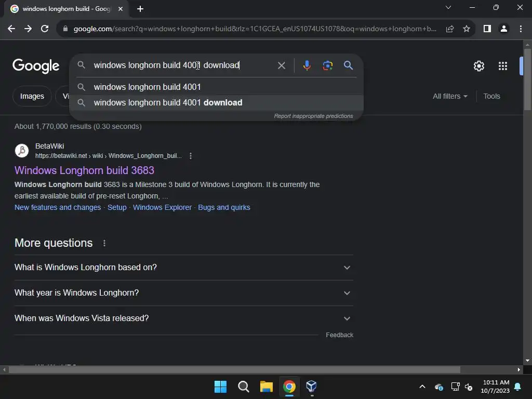
Task: Open the search Tools menu
Action: tap(491, 96)
